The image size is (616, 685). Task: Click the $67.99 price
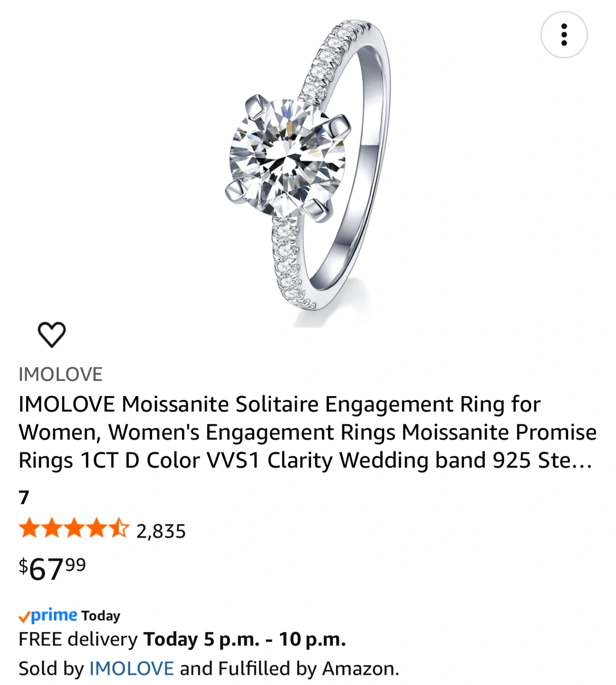[52, 568]
